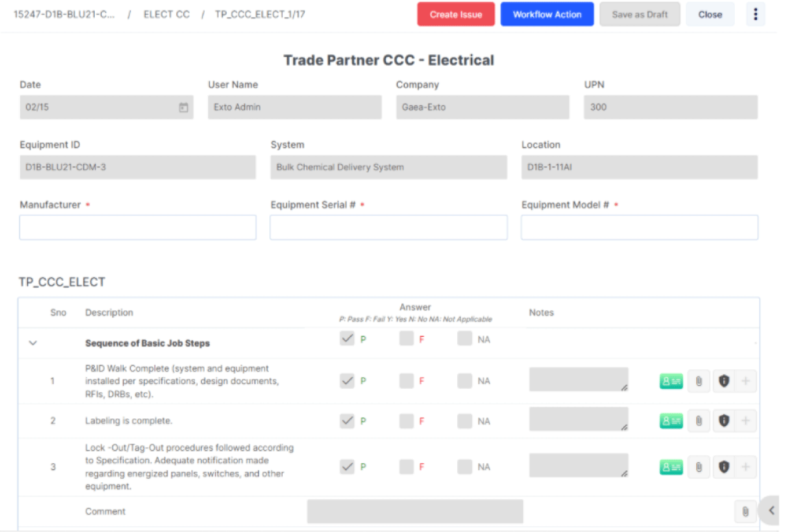Click Company field Gaea-Exto
The height and width of the screenshot is (532, 810).
(483, 107)
